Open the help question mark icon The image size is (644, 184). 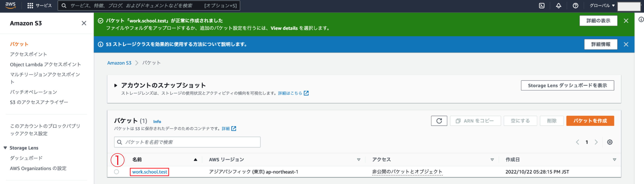click(x=575, y=6)
